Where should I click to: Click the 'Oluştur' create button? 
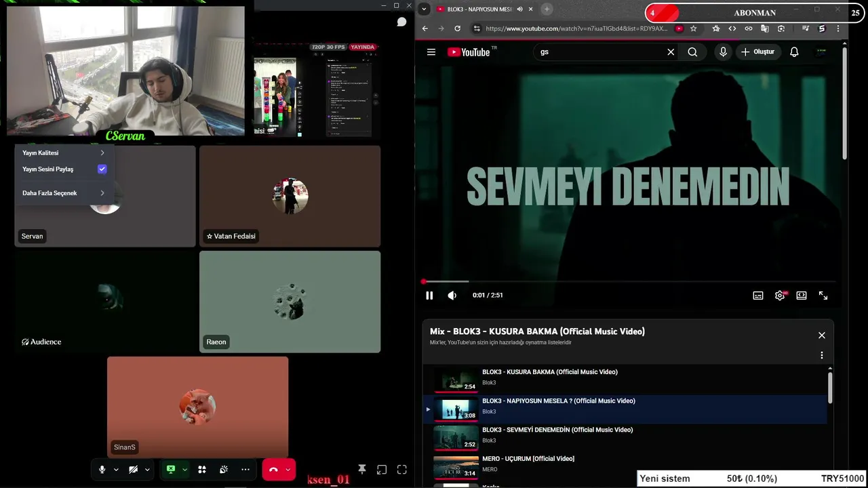(757, 52)
